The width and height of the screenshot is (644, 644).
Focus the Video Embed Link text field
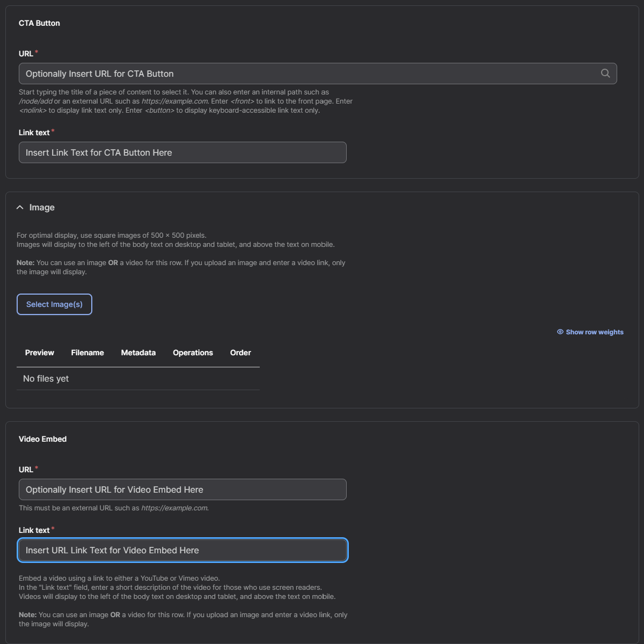(x=182, y=550)
